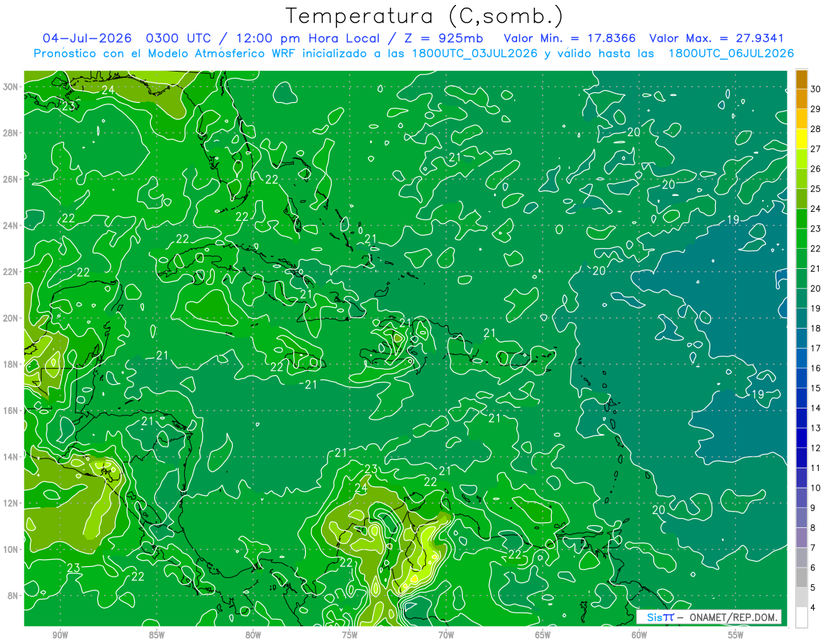The width and height of the screenshot is (834, 644).
Task: Click the "Valor Max. = 27.9341" readout
Action: 717,39
